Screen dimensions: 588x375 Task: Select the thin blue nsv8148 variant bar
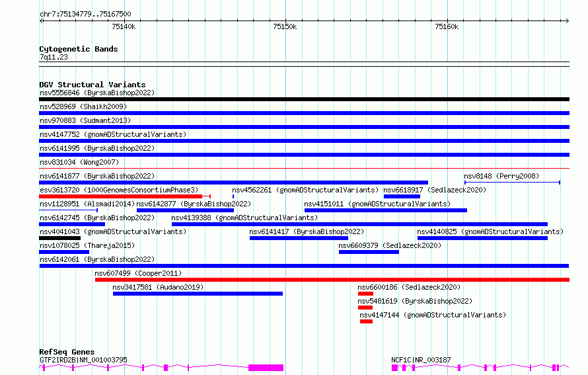click(512, 183)
